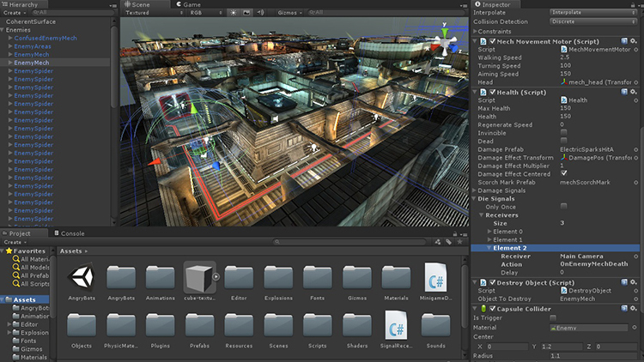Toggle Only Once checkbox

[563, 206]
